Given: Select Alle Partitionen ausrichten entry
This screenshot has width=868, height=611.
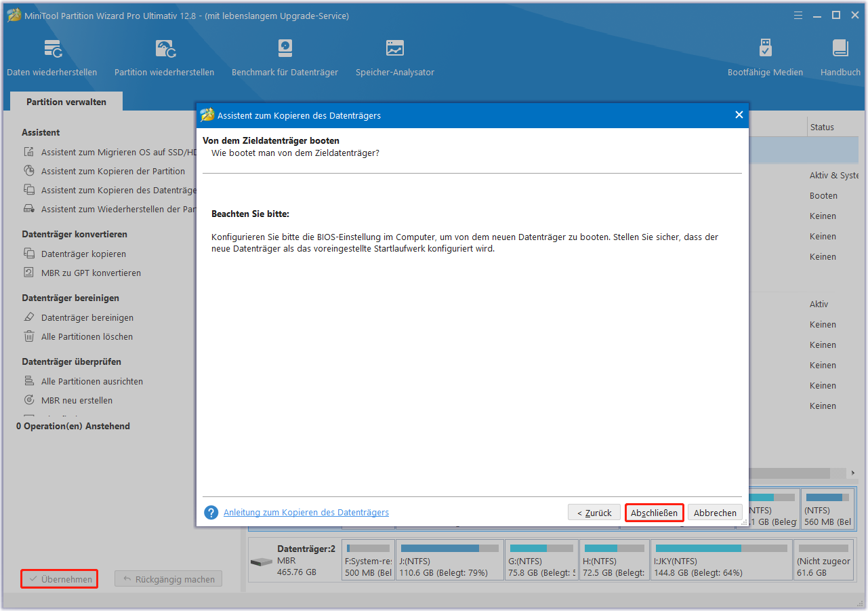Looking at the screenshot, I should [x=92, y=382].
